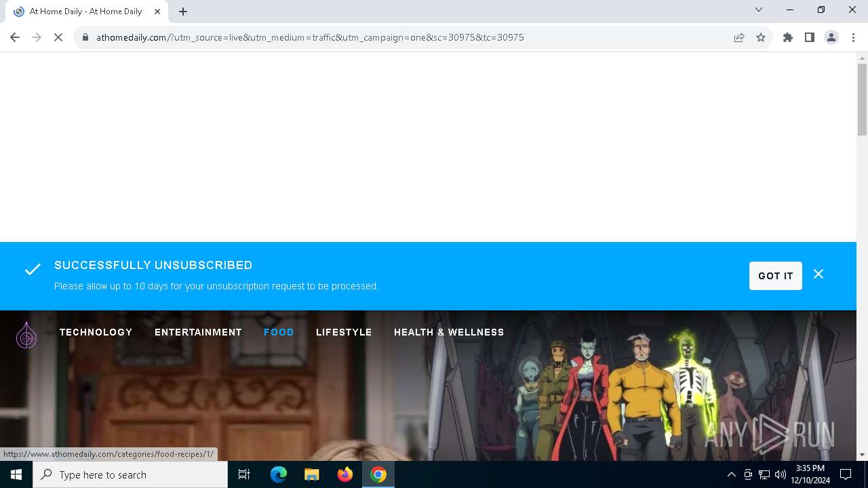Image resolution: width=868 pixels, height=488 pixels.
Task: Click the checkmark icon in the banner
Action: click(x=33, y=269)
